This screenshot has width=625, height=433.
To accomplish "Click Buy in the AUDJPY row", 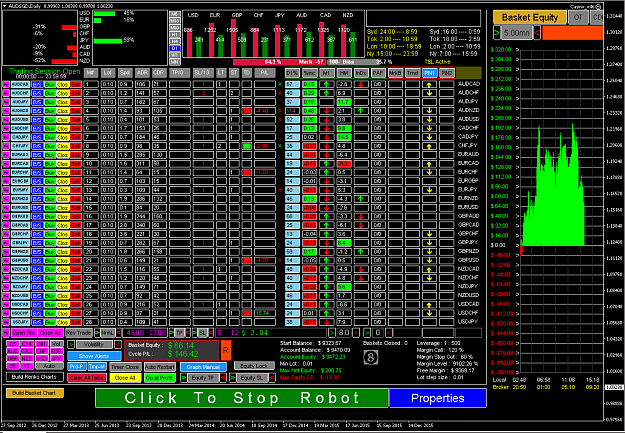I will click(50, 102).
